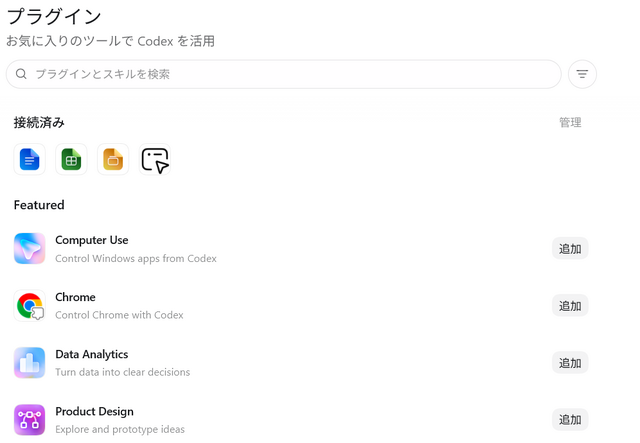The height and width of the screenshot is (443, 640).
Task: Click 'Control Chrome with Codex' description
Action: point(119,315)
